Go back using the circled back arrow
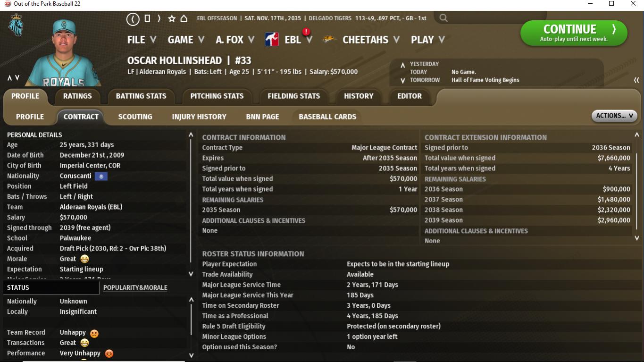Viewport: 644px width, 362px height. point(133,19)
